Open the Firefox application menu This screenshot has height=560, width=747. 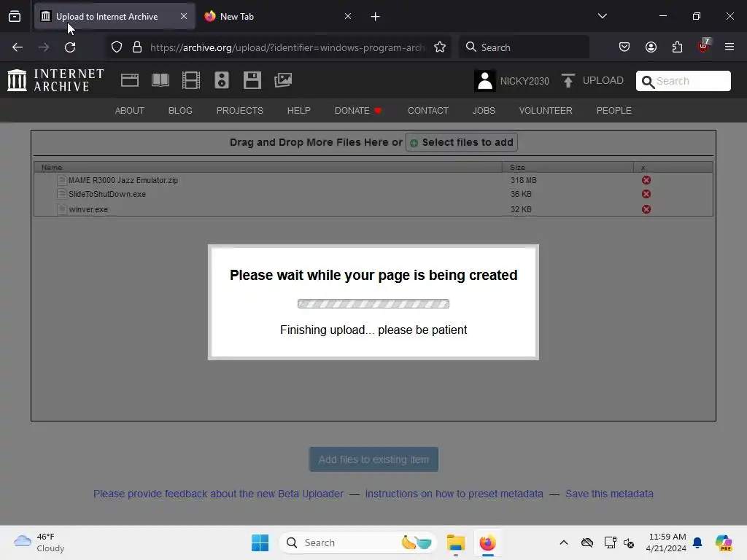click(x=729, y=47)
